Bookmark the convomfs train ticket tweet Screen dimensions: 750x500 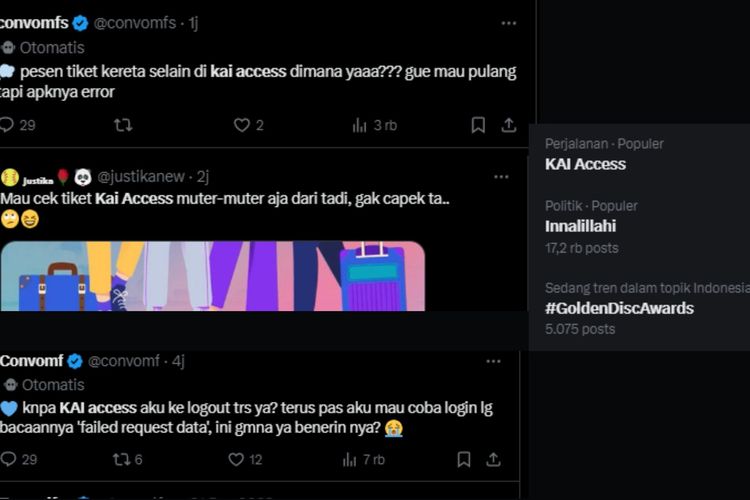478,125
